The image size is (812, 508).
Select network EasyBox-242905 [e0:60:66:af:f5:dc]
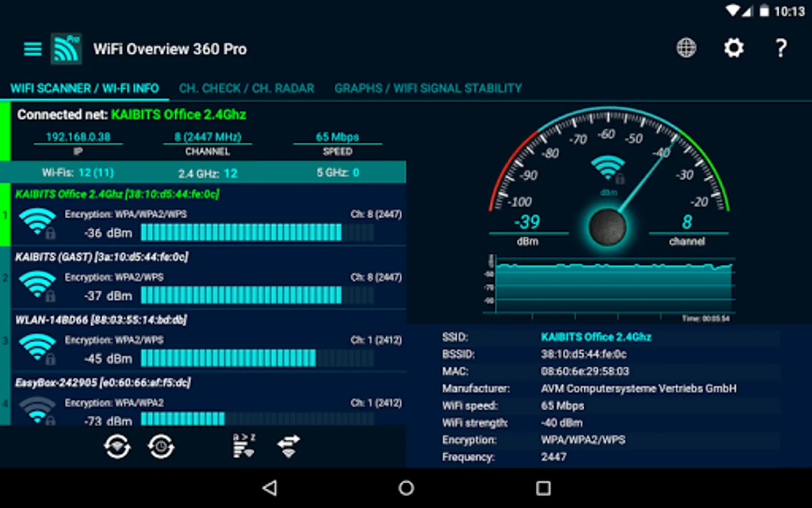point(209,398)
